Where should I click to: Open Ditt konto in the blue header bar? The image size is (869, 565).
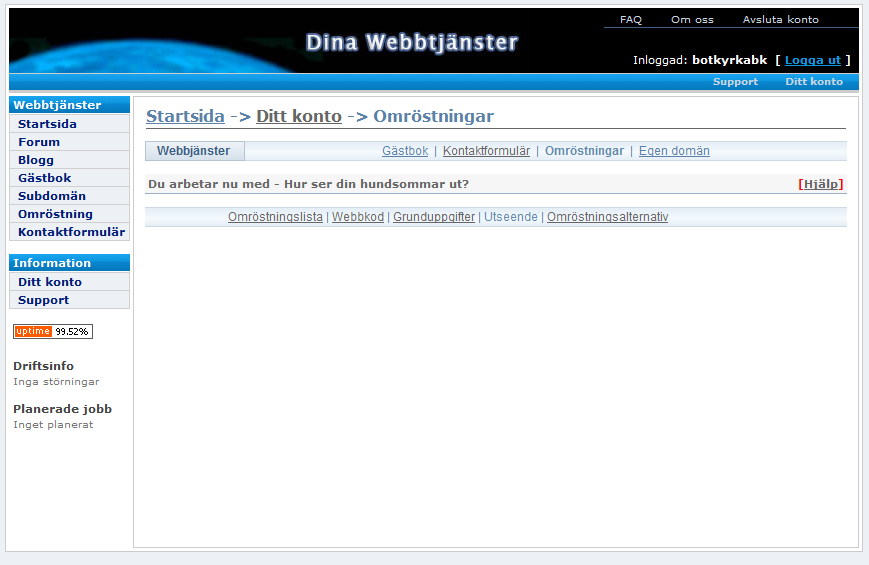(813, 82)
